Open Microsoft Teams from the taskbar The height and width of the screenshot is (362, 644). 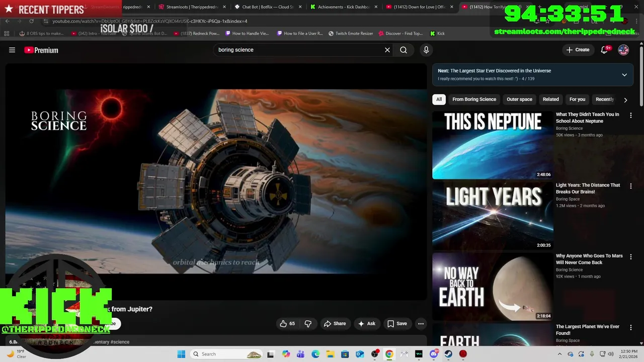point(300,354)
